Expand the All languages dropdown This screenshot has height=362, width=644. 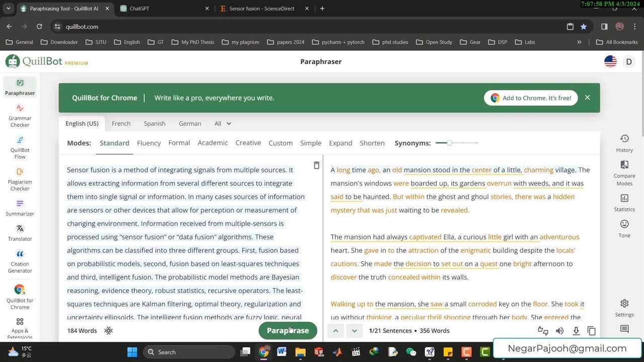tap(222, 123)
